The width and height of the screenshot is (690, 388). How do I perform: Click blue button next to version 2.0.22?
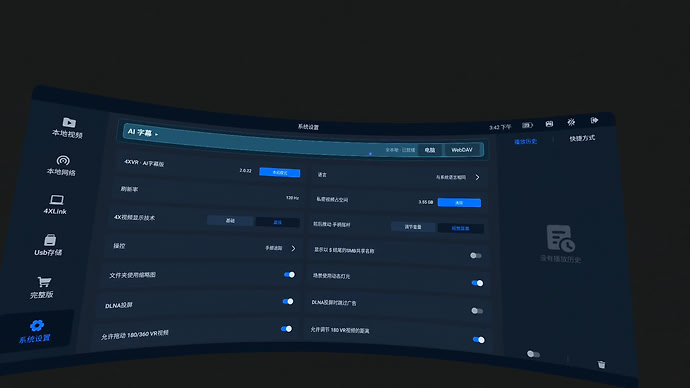280,172
